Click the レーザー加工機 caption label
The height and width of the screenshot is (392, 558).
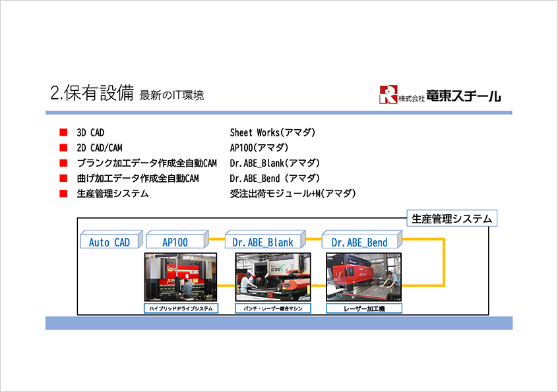click(363, 308)
